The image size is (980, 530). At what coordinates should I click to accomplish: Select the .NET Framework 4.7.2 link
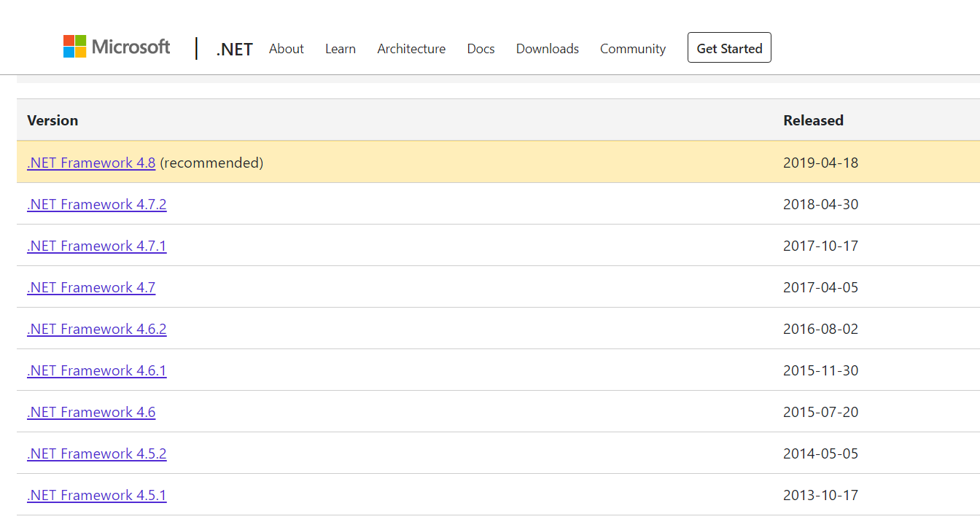click(96, 204)
